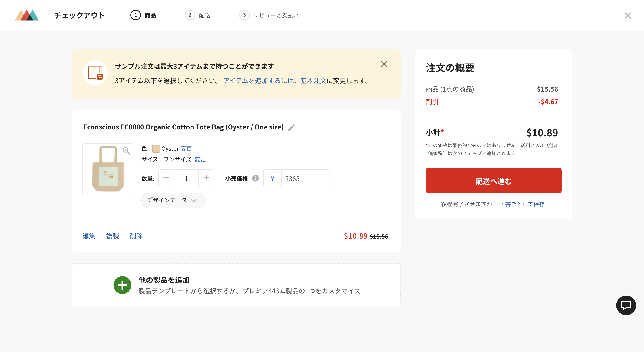Click the 配送へ進む button

coord(493,180)
